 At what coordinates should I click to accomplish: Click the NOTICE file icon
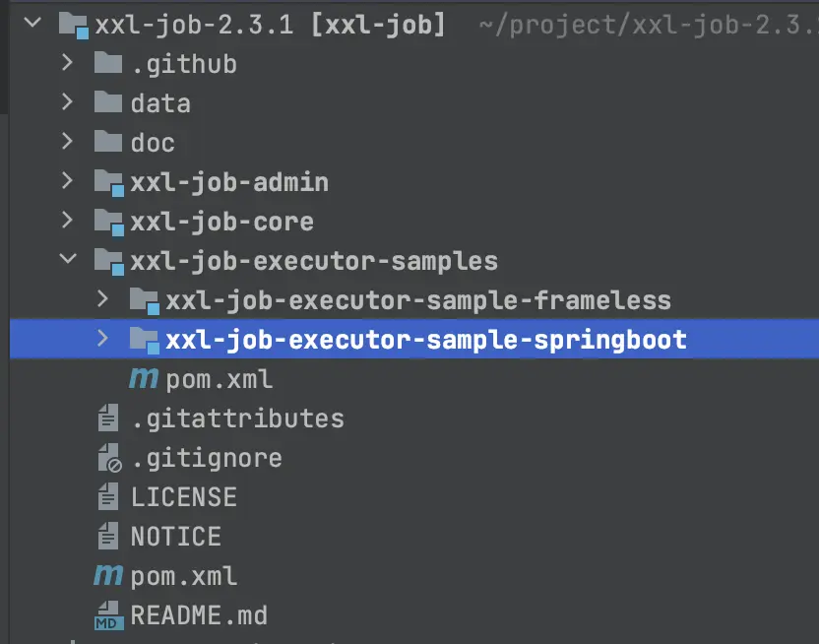point(107,536)
